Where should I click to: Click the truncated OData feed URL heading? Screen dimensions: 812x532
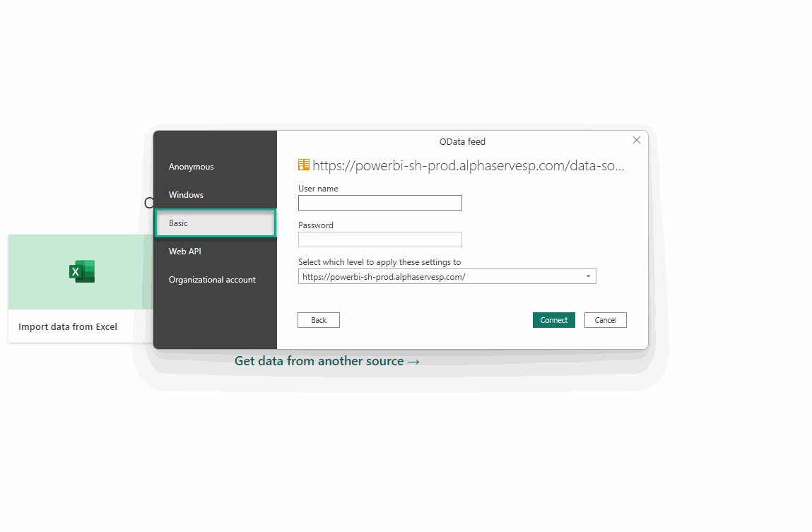(468, 165)
